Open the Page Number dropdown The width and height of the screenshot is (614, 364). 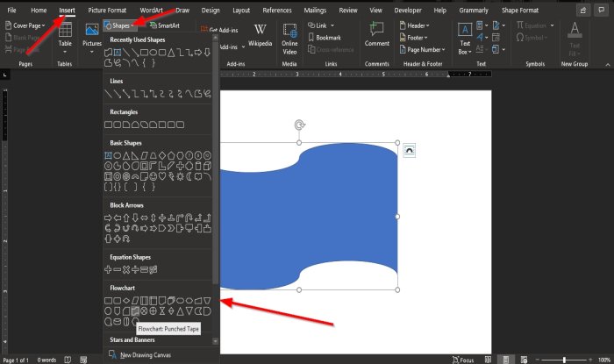423,50
